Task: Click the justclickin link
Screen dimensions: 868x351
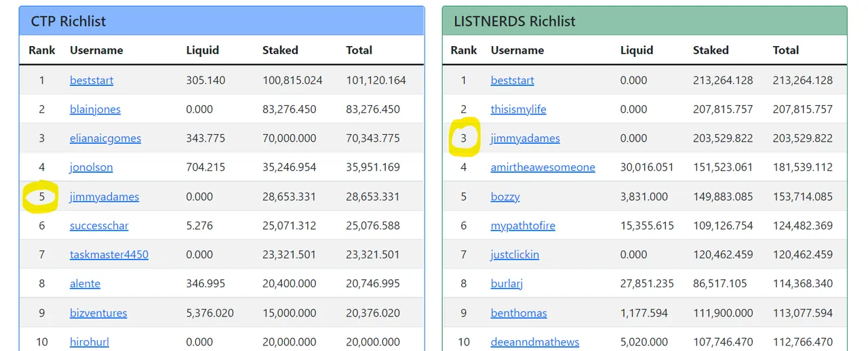Action: (515, 255)
